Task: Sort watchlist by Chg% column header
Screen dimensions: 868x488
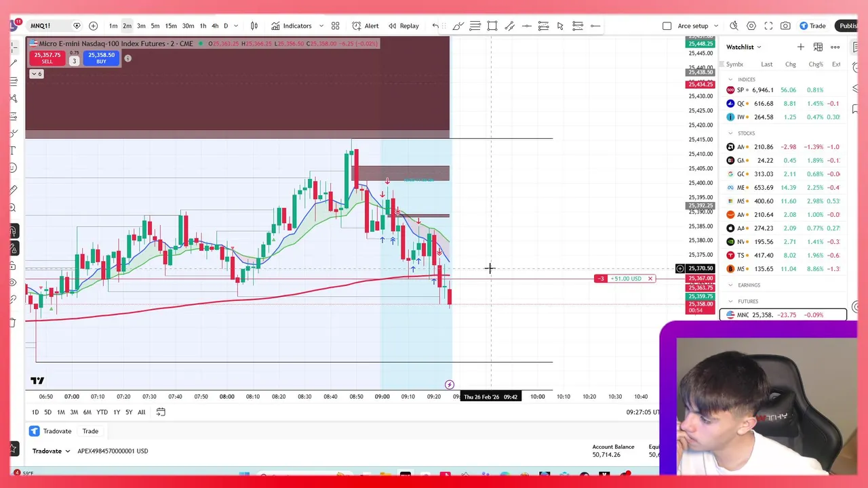Action: coord(816,64)
